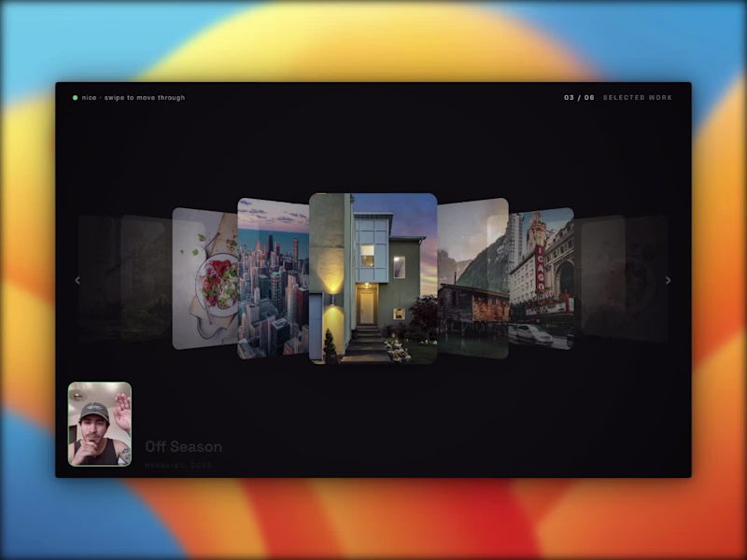The width and height of the screenshot is (747, 560).
Task: Click the faded location and year subtitle
Action: (178, 465)
